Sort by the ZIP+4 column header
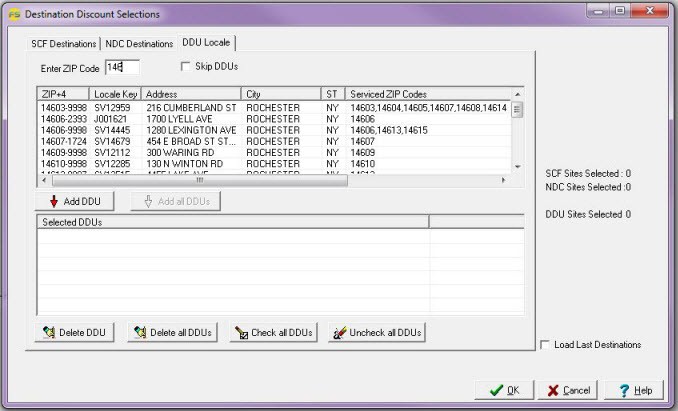The height and width of the screenshot is (411, 678). (64, 94)
